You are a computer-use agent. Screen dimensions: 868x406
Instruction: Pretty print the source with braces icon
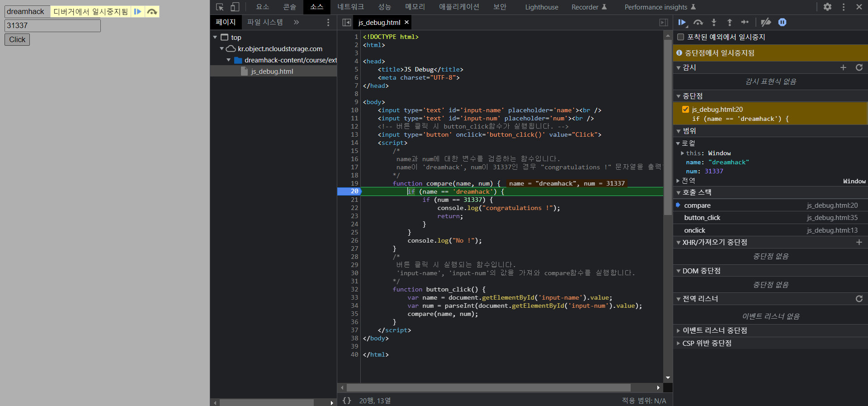tap(347, 401)
